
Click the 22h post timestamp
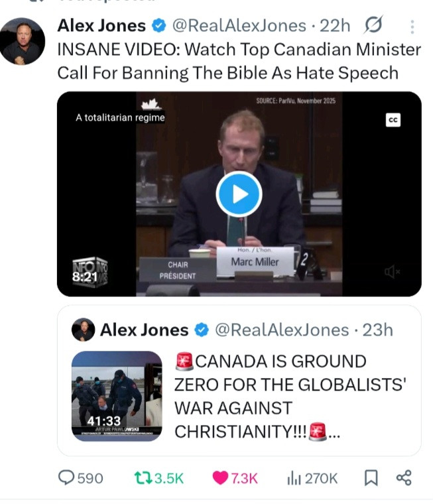point(335,26)
